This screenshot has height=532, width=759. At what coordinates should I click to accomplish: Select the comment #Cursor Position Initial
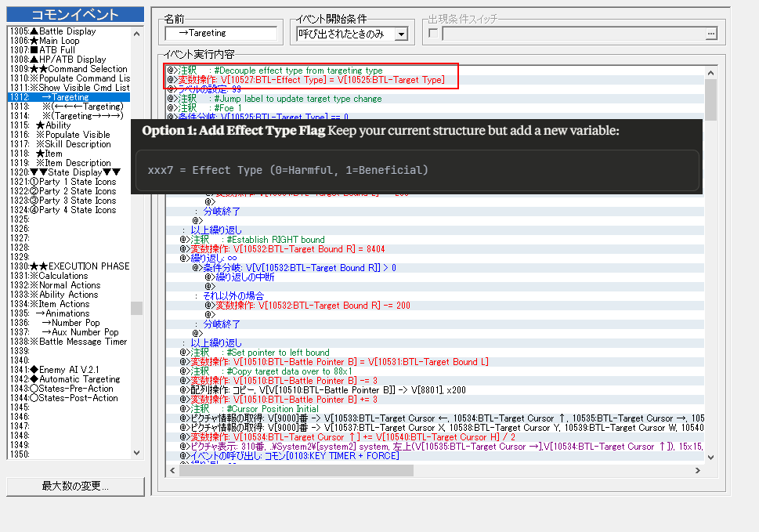tap(435, 409)
